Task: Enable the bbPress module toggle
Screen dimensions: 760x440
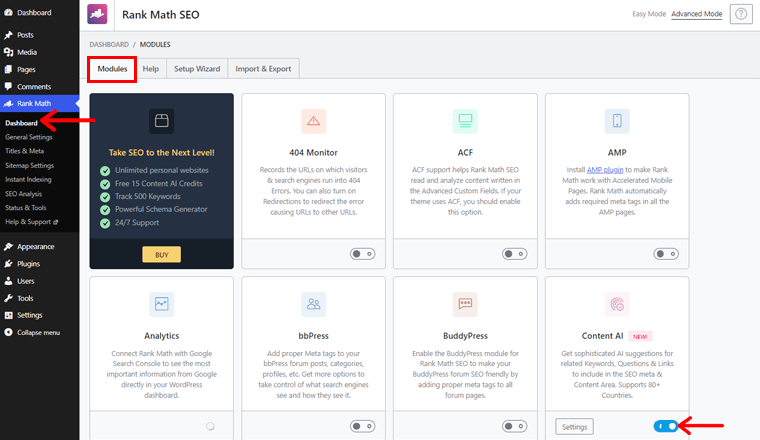Action: point(363,426)
